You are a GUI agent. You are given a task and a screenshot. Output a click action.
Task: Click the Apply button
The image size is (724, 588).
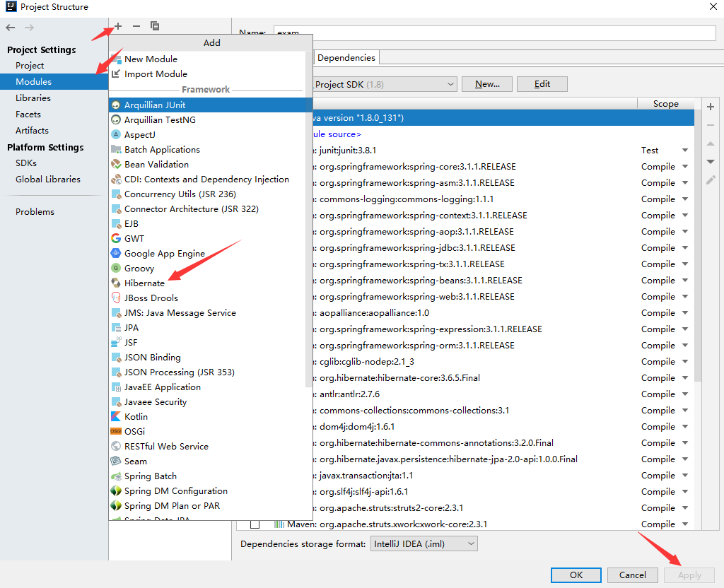688,575
